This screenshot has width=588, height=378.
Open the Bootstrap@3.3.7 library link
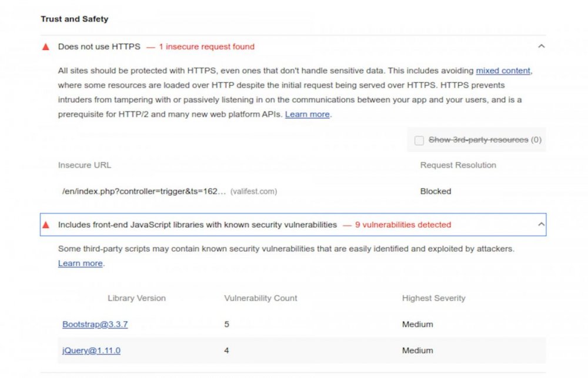pos(95,325)
